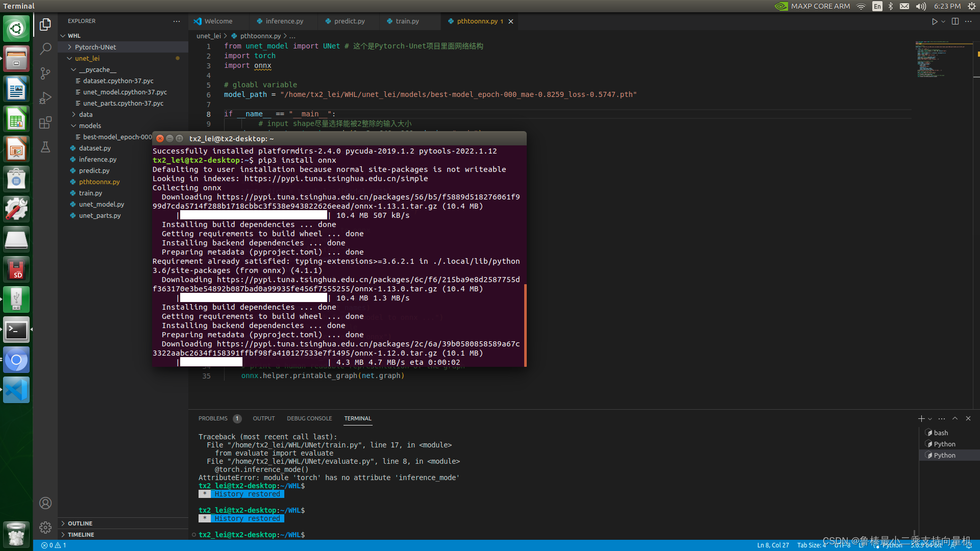The height and width of the screenshot is (551, 980).
Task: Open the new terminal launch profile dropdown
Action: click(x=930, y=419)
